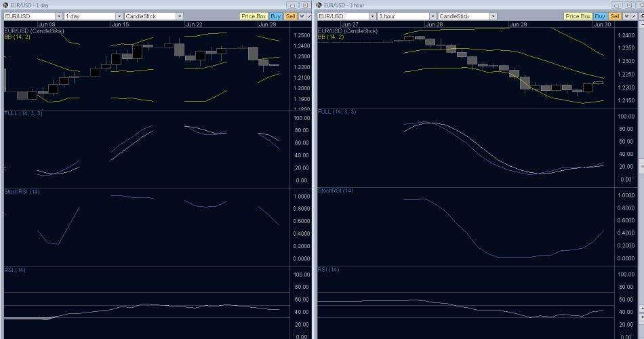
Task: Click the Jun 15 date label on the 1 day axis
Action: point(120,24)
